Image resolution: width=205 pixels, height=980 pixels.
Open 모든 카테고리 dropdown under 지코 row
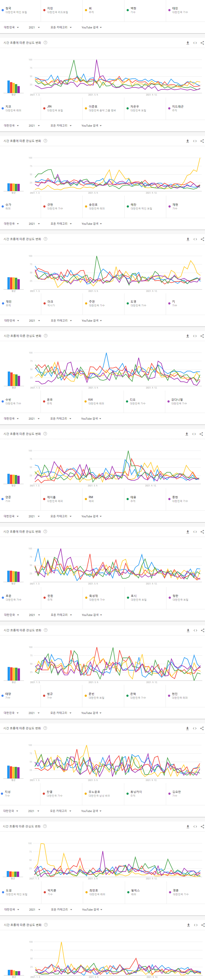point(61,125)
